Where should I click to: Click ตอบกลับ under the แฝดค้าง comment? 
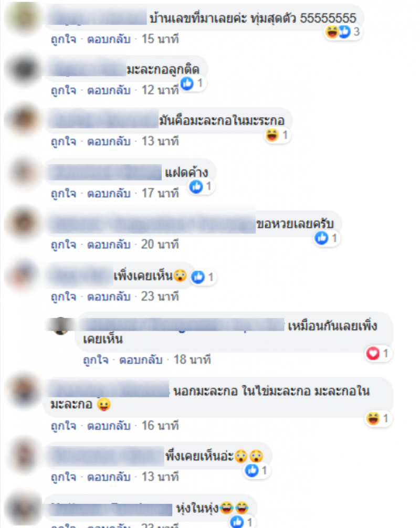pos(109,193)
